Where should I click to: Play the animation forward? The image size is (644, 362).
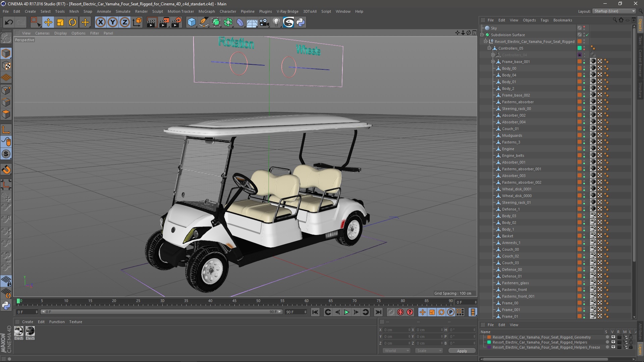346,312
